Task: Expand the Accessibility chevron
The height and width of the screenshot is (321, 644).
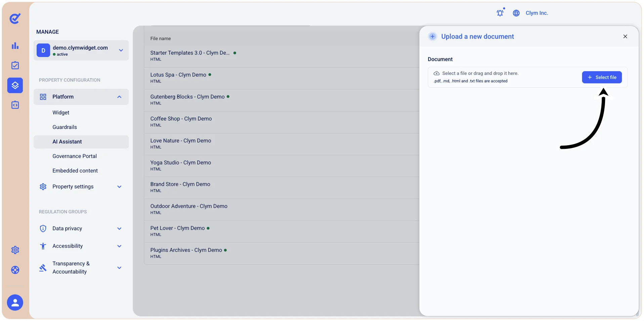Action: [x=119, y=246]
